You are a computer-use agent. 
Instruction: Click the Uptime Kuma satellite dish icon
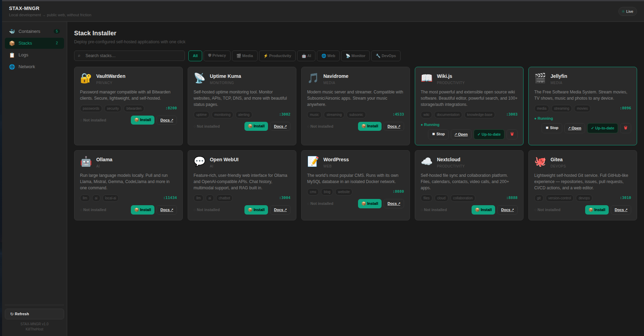[199, 79]
